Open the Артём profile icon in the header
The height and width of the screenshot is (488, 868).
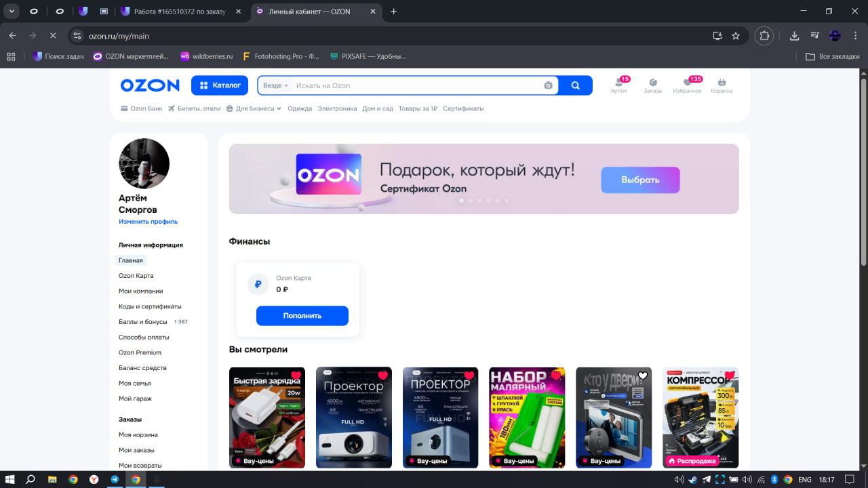(x=618, y=85)
